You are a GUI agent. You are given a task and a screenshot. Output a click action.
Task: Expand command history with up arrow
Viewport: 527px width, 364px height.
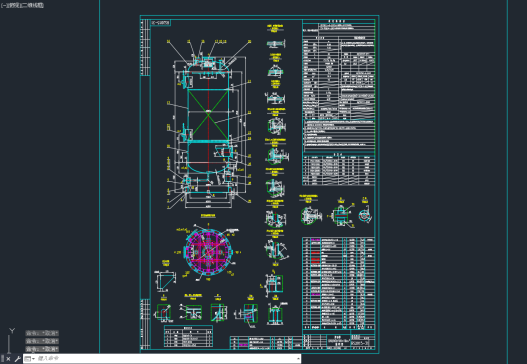coord(298,359)
